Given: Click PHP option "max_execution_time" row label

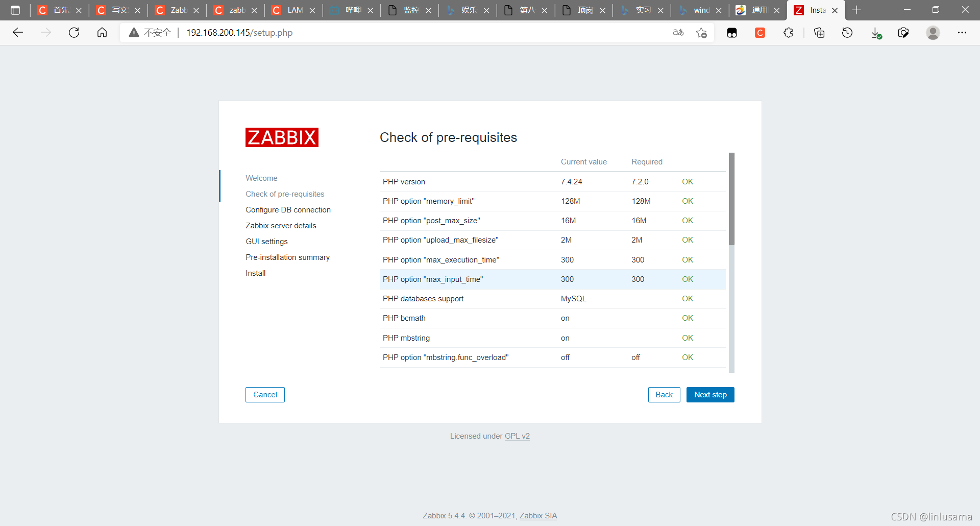Looking at the screenshot, I should point(441,260).
